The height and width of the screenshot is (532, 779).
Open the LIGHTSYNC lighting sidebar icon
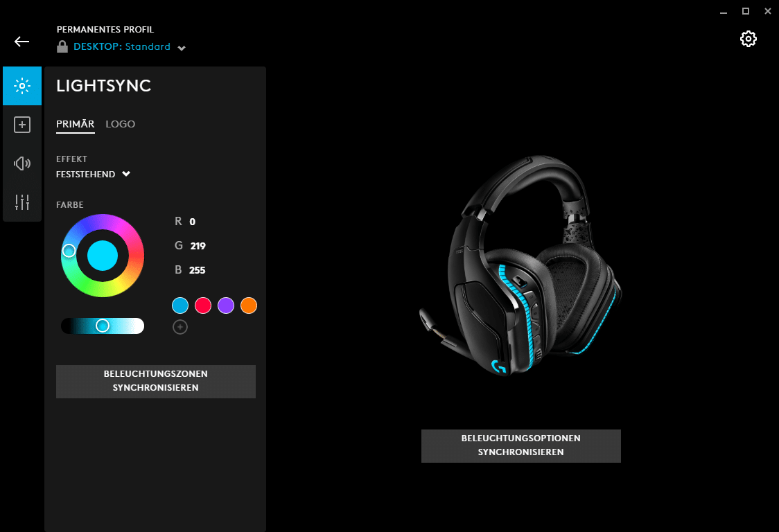[x=22, y=86]
